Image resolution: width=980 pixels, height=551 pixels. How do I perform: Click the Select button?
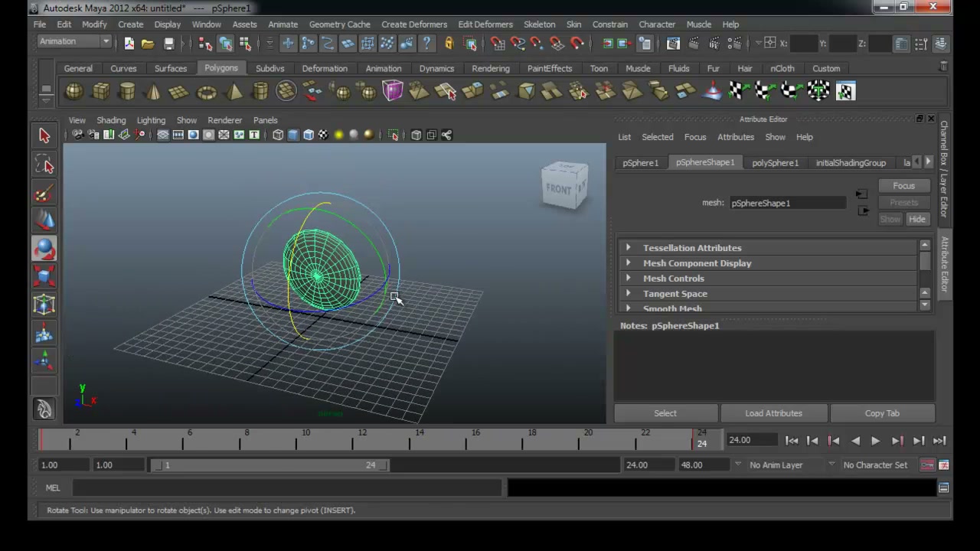[665, 413]
